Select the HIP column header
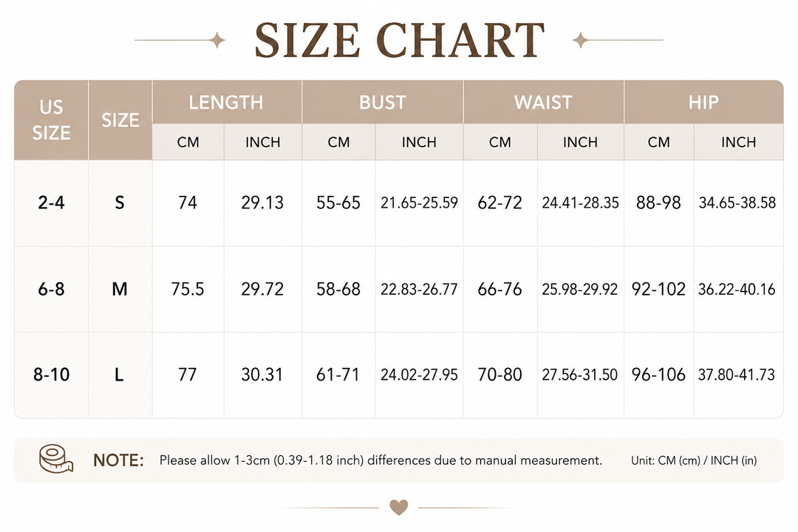 pos(704,102)
